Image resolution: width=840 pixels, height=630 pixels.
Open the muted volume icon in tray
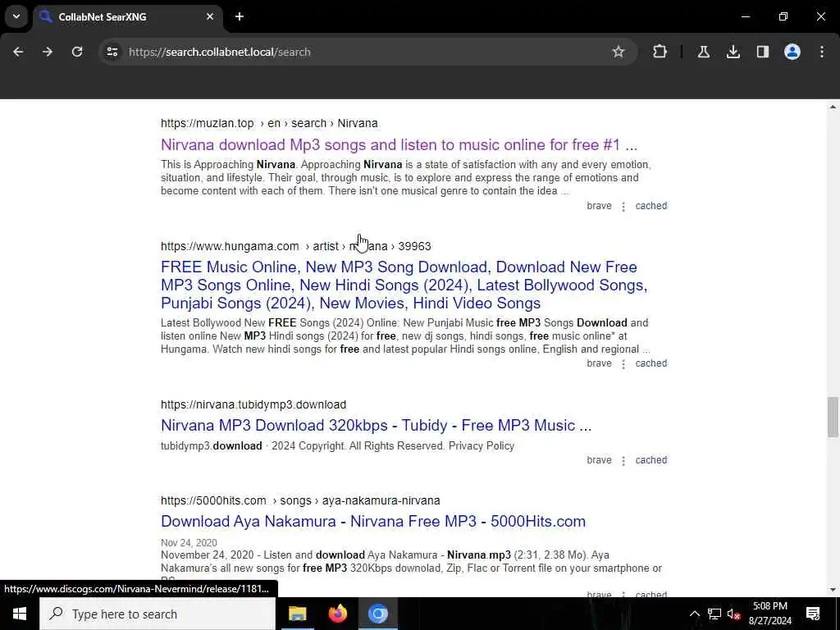pos(734,614)
